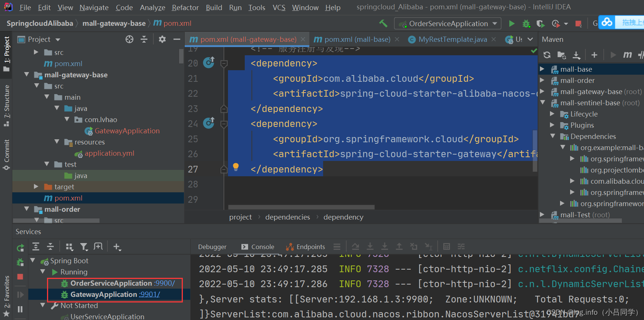The width and height of the screenshot is (644, 320).
Task: Close pom.xml (mall-gateway-base) tab
Action: click(303, 39)
